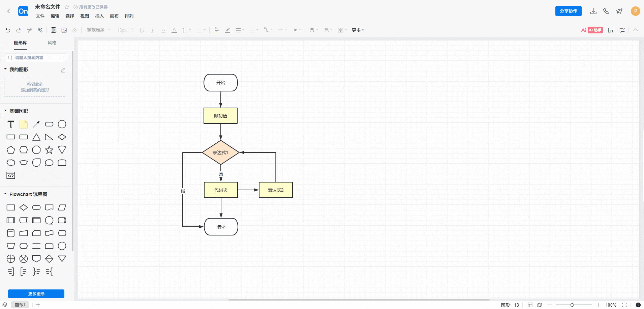Toggle fullscreen mode in status bar
Image resolution: width=644 pixels, height=309 pixels.
(624, 305)
